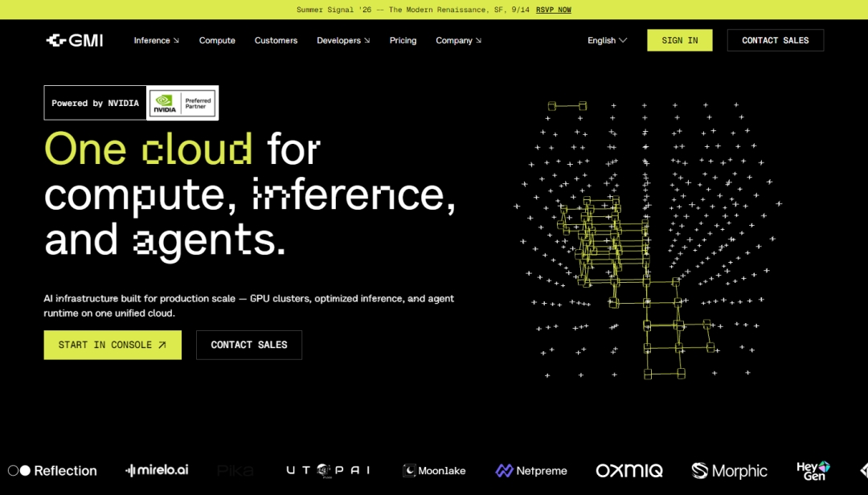Image resolution: width=868 pixels, height=495 pixels.
Task: Click the mirelo.ai customer logo
Action: click(x=158, y=470)
